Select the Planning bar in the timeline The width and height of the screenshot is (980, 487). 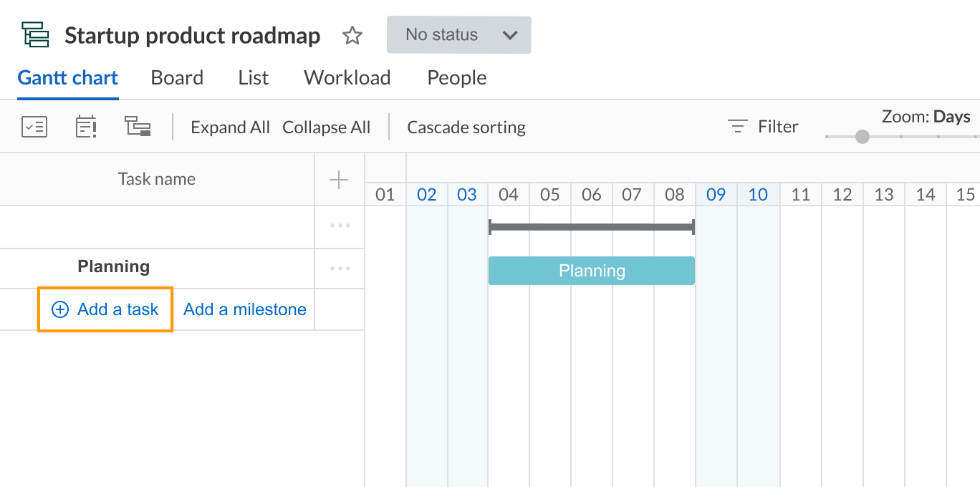tap(591, 271)
